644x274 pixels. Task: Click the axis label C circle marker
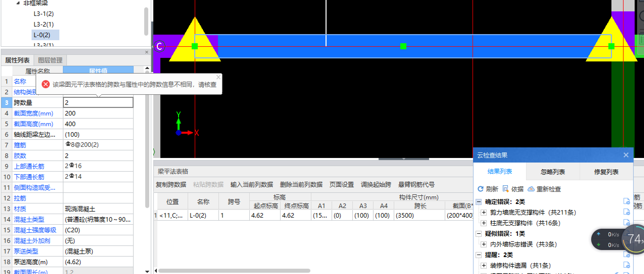click(159, 46)
